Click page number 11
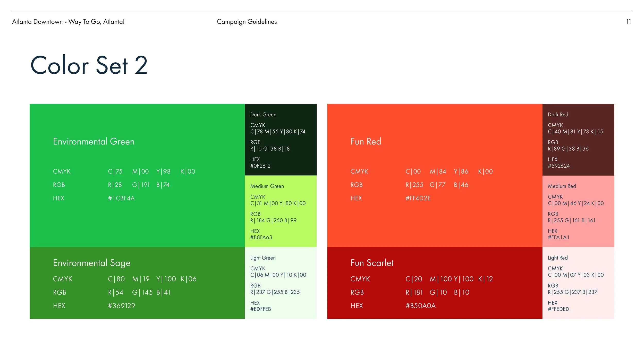The width and height of the screenshot is (644, 362). point(628,22)
